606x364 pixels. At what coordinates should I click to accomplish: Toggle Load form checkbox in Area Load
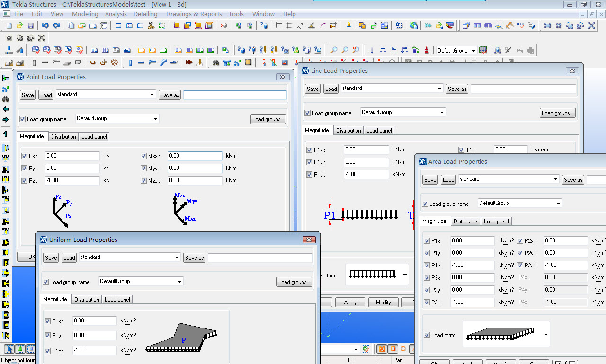[x=427, y=335]
